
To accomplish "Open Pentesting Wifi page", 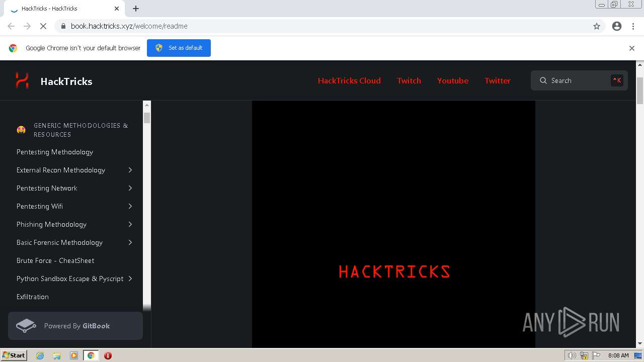I will (x=40, y=206).
